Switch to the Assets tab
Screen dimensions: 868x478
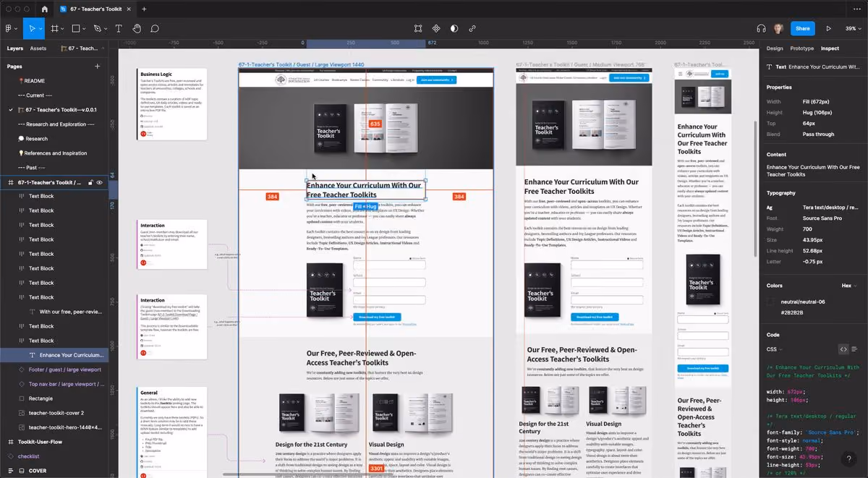click(x=38, y=48)
